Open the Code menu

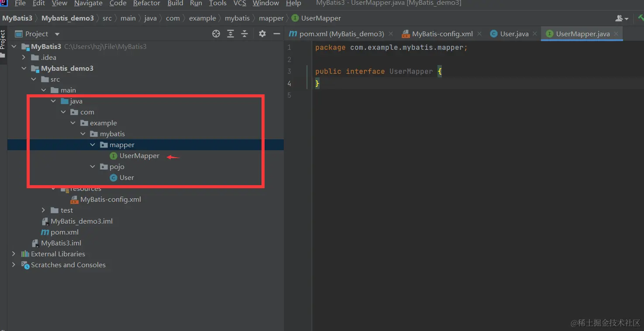118,3
